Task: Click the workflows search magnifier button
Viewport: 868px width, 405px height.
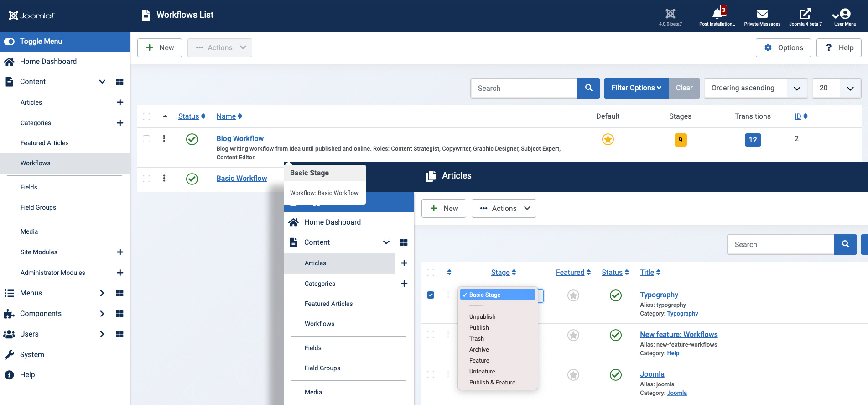Action: coord(589,88)
